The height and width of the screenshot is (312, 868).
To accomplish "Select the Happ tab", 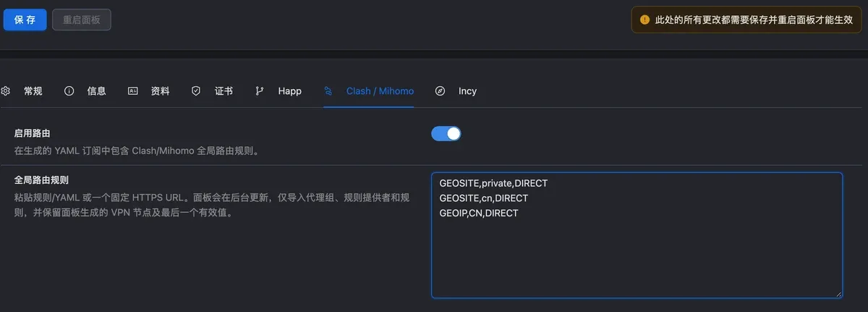I will 289,91.
